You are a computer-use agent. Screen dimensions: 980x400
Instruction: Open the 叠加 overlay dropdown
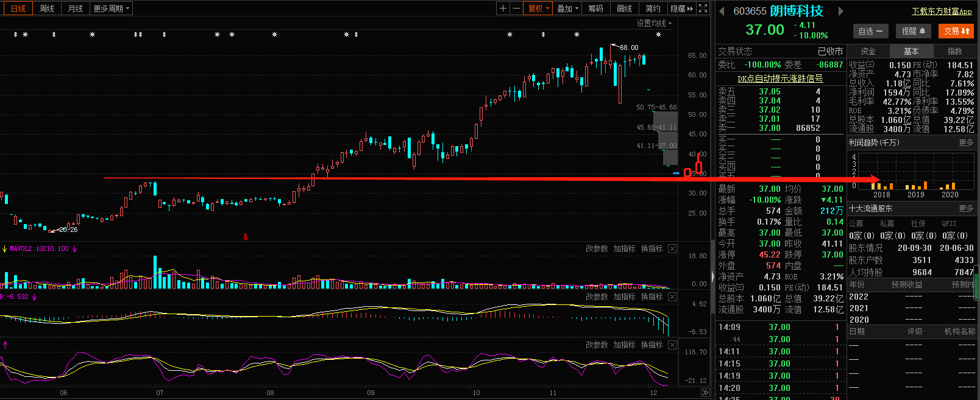(x=567, y=9)
